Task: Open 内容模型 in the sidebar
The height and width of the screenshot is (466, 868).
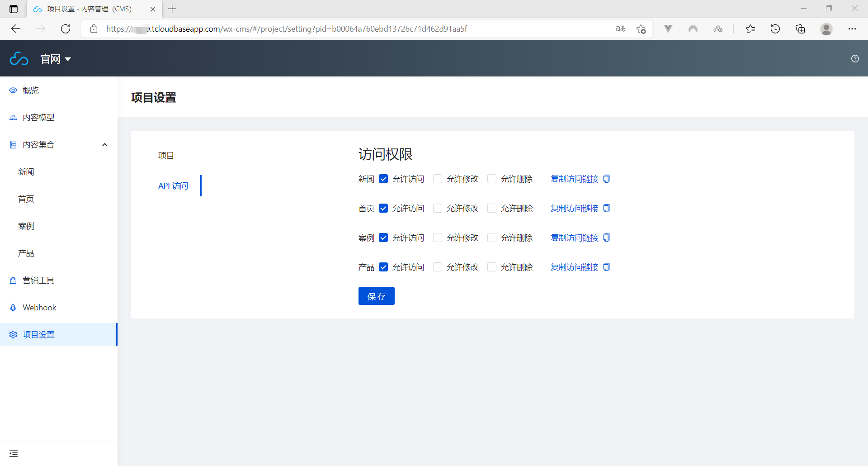Action: 38,118
